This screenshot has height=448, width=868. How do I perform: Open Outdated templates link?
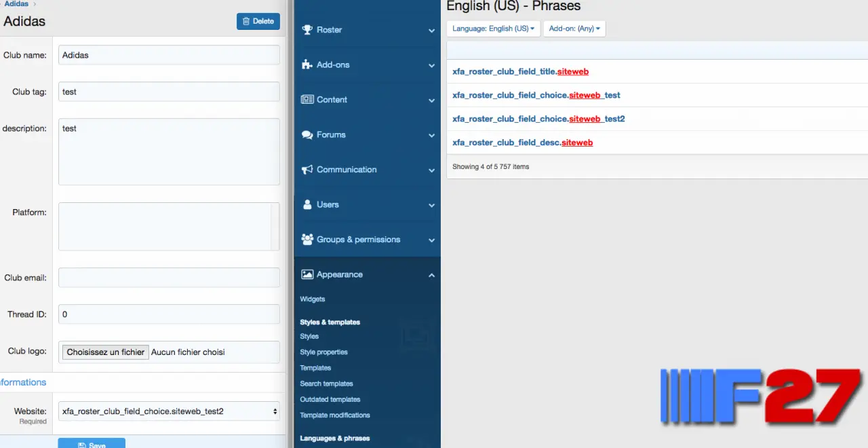pos(330,399)
